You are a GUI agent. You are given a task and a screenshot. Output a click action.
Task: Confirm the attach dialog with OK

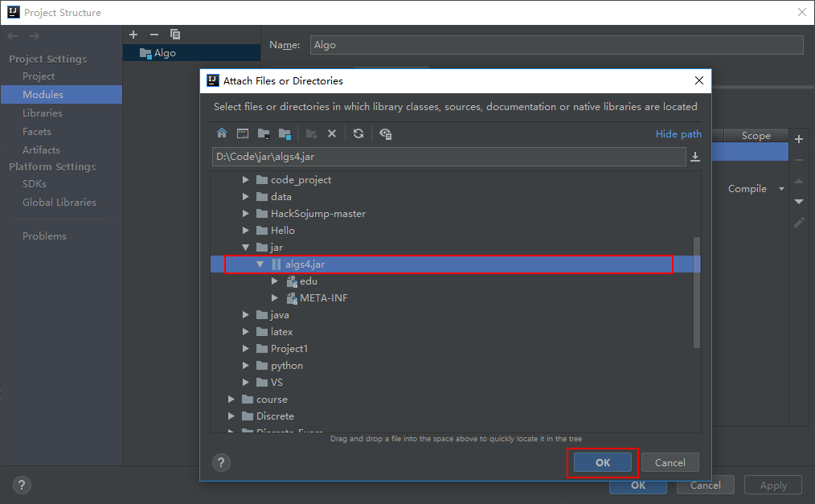tap(603, 462)
